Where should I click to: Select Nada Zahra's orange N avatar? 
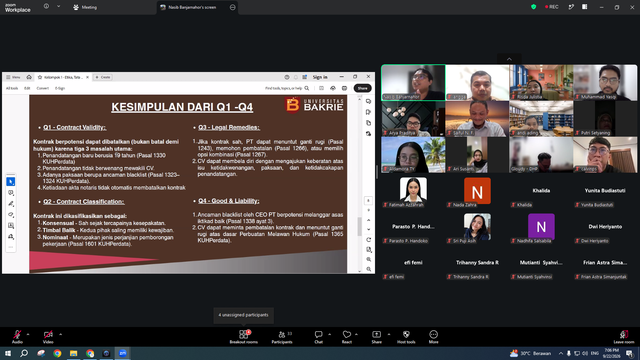point(477,191)
